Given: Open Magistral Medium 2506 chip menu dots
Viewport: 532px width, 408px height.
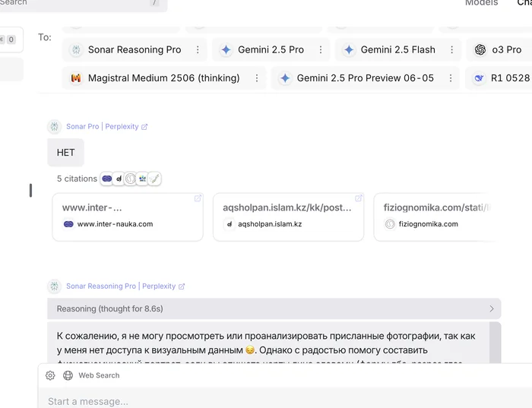Looking at the screenshot, I should click(x=257, y=78).
